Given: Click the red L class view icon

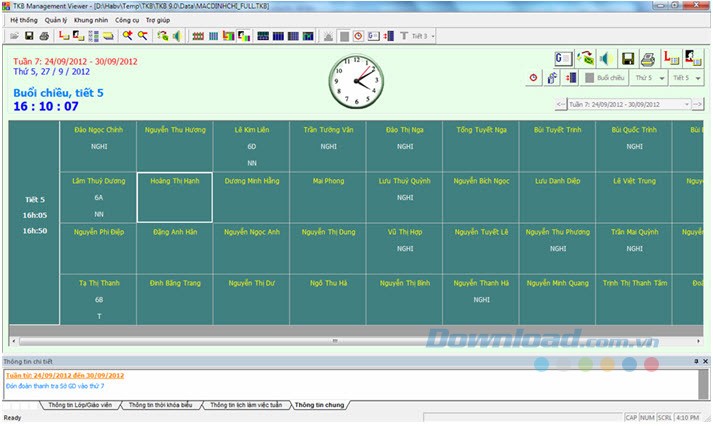Looking at the screenshot, I should tap(672, 59).
